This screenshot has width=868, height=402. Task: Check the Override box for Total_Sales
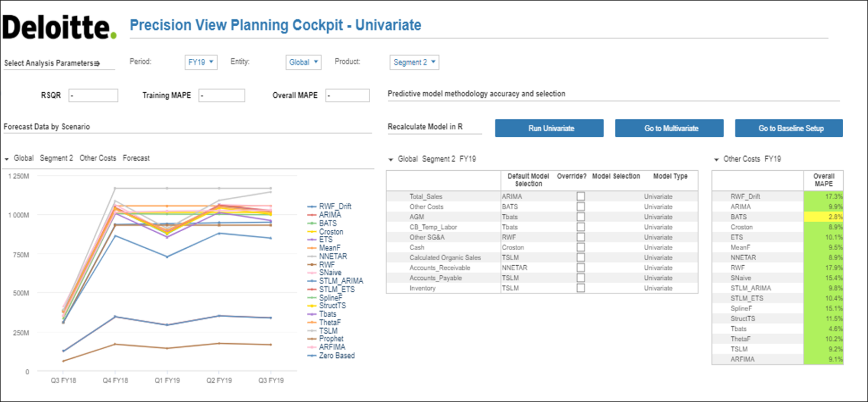coord(580,196)
